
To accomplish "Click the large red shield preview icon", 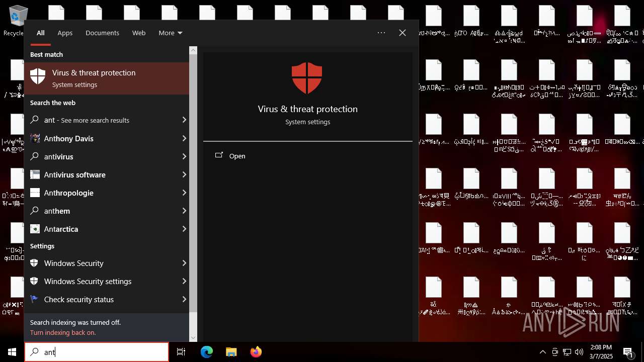I will point(307,78).
